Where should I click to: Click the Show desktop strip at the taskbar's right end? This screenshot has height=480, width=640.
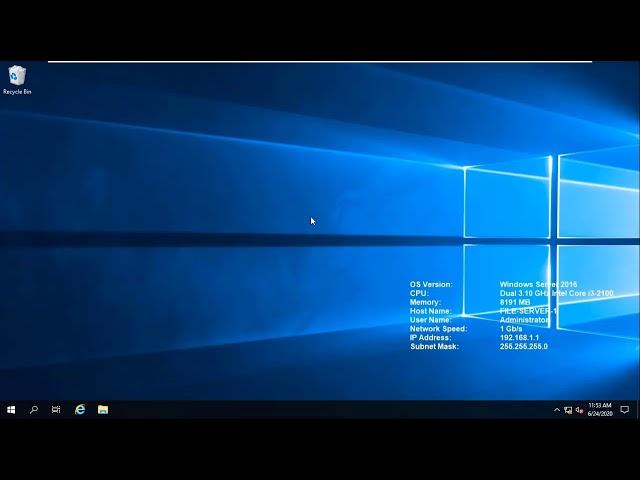(638, 409)
